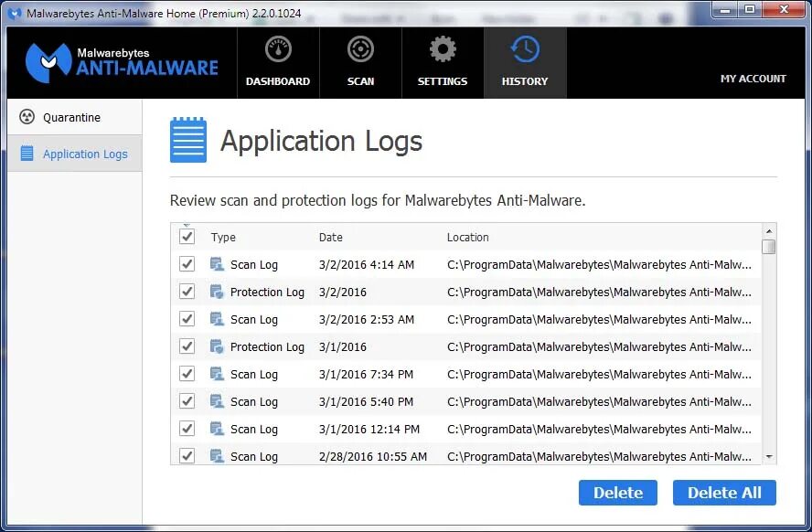Select Application Logs in the sidebar
The image size is (812, 532).
[x=75, y=154]
